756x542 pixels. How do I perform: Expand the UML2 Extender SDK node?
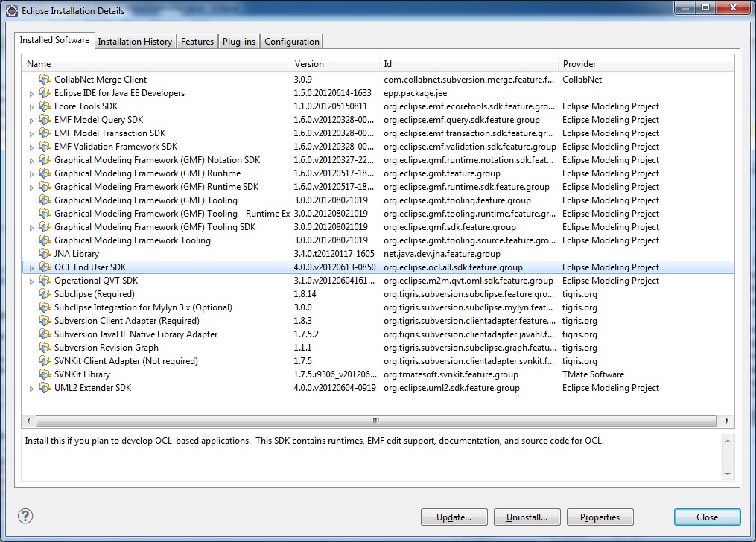31,389
